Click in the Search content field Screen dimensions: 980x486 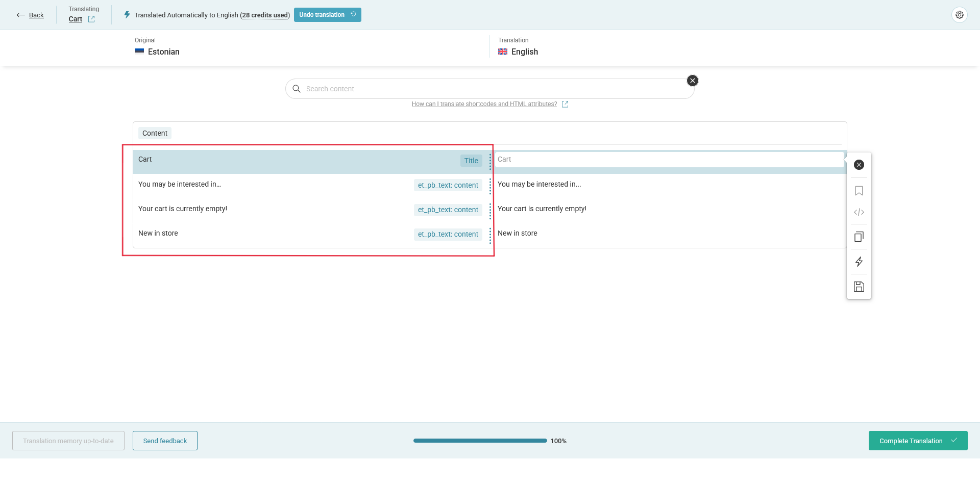pos(490,89)
